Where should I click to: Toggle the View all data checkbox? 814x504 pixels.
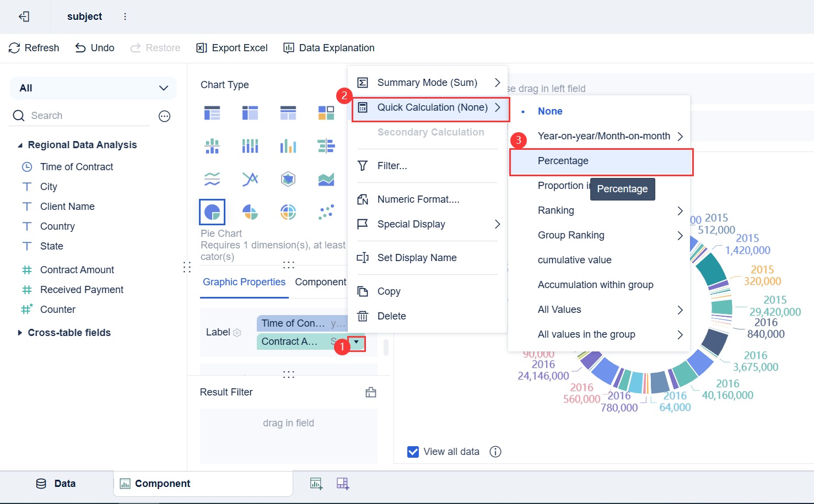coord(413,452)
